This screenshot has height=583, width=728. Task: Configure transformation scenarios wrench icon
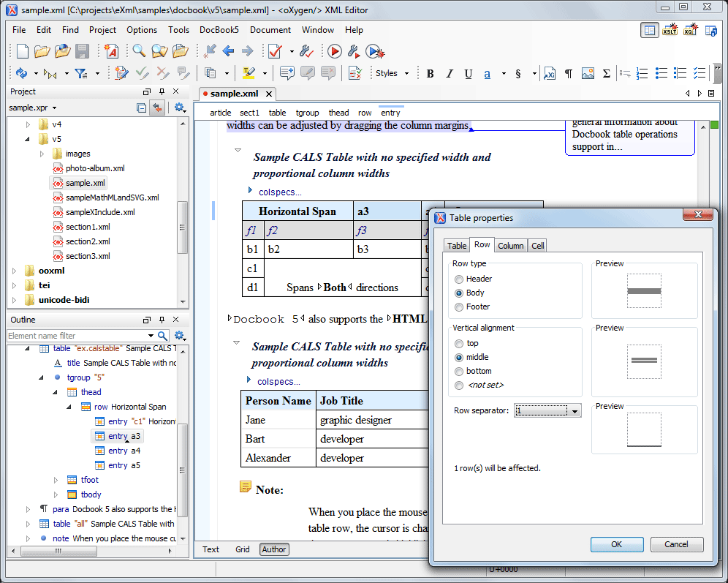(x=354, y=51)
